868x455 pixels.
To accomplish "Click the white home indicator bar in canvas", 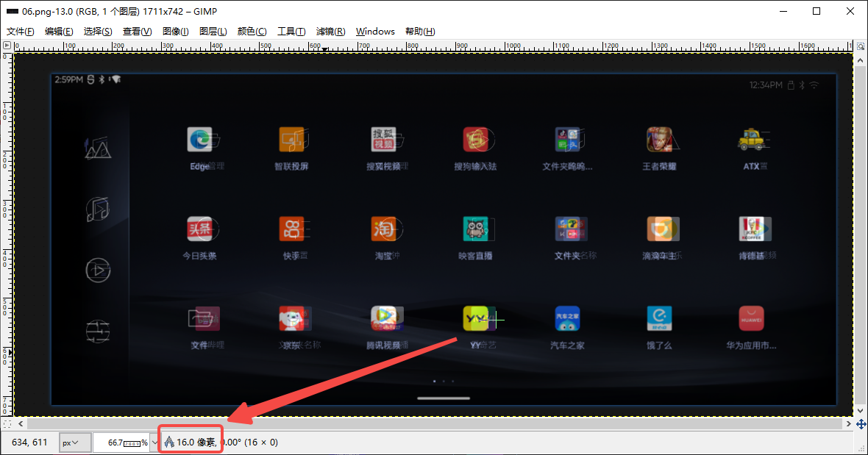I will (444, 398).
